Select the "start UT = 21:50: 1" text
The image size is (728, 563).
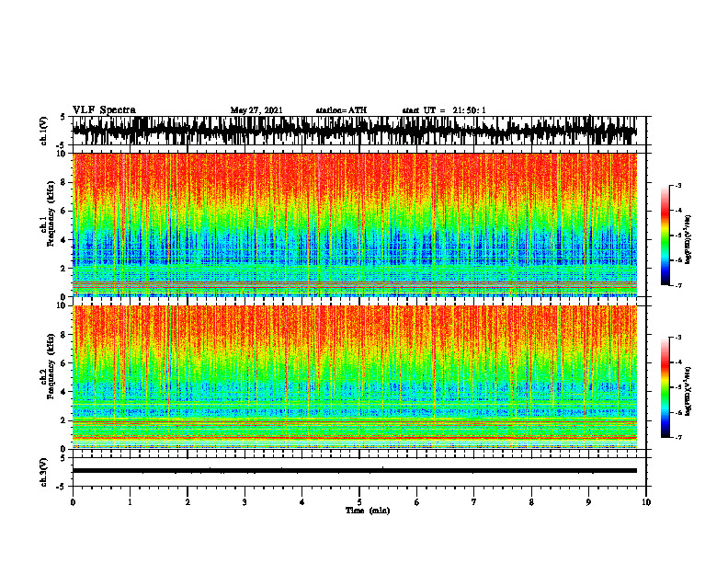coord(444,110)
